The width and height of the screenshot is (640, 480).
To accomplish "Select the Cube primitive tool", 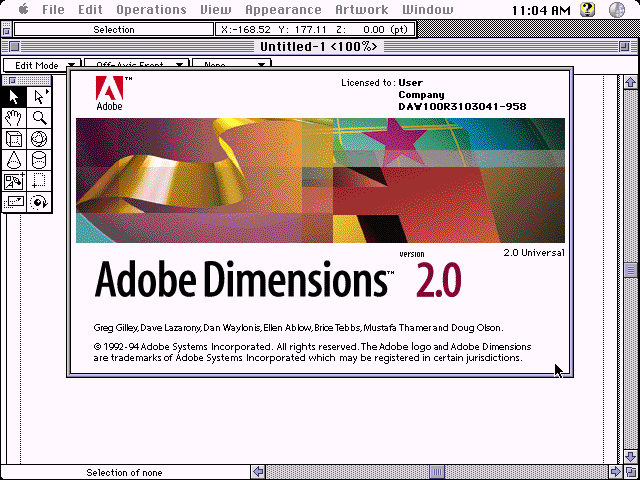I will (14, 139).
